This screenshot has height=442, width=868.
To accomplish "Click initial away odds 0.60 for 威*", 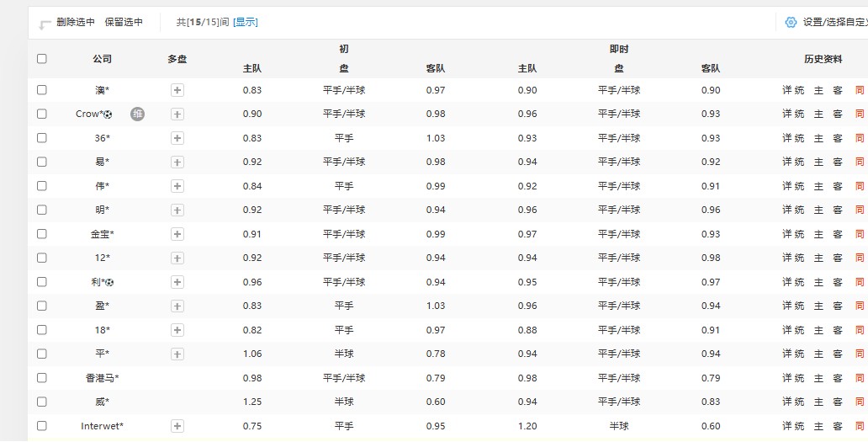I will coord(436,402).
